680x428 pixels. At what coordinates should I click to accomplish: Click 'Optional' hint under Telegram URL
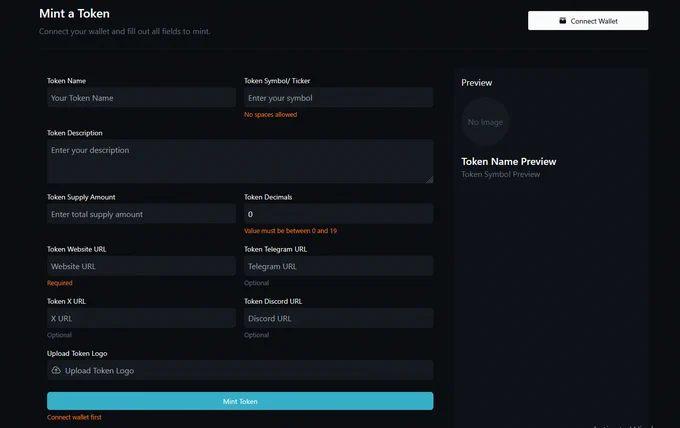pos(256,283)
